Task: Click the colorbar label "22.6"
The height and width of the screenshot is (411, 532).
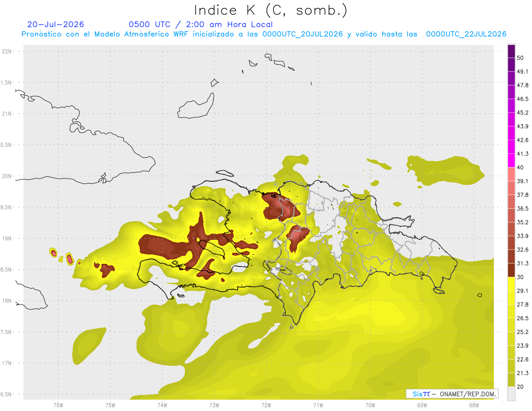Action: (x=523, y=359)
